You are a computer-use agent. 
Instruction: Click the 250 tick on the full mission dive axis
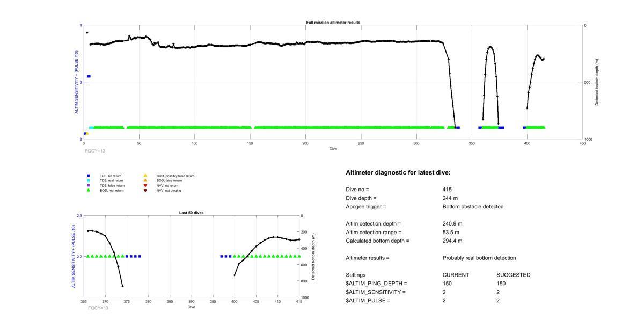(361, 143)
